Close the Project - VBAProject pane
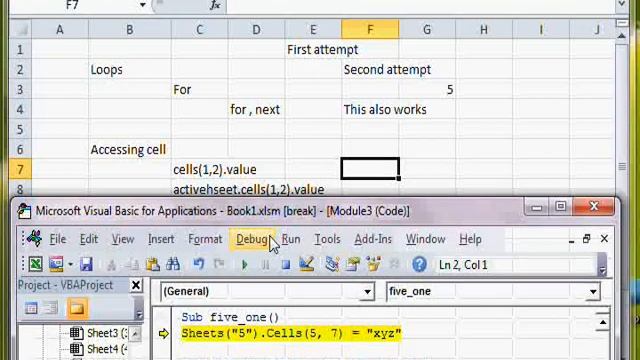The width and height of the screenshot is (640, 360). point(136,285)
